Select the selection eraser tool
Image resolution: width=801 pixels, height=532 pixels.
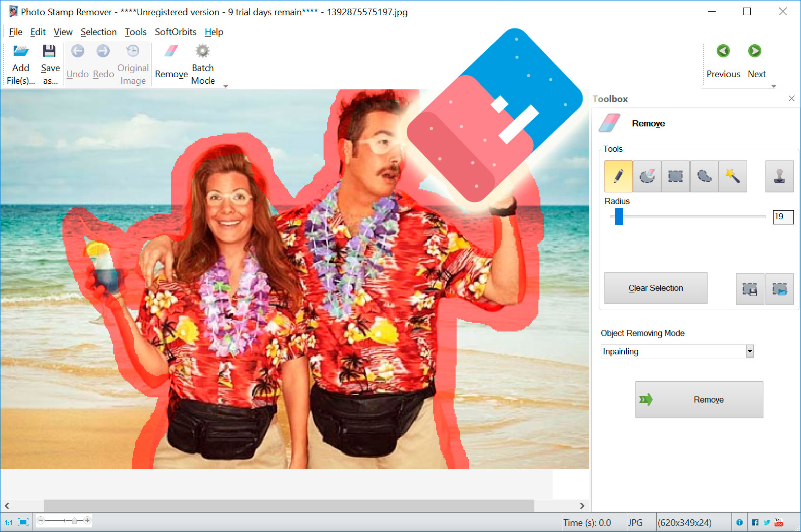coord(647,176)
